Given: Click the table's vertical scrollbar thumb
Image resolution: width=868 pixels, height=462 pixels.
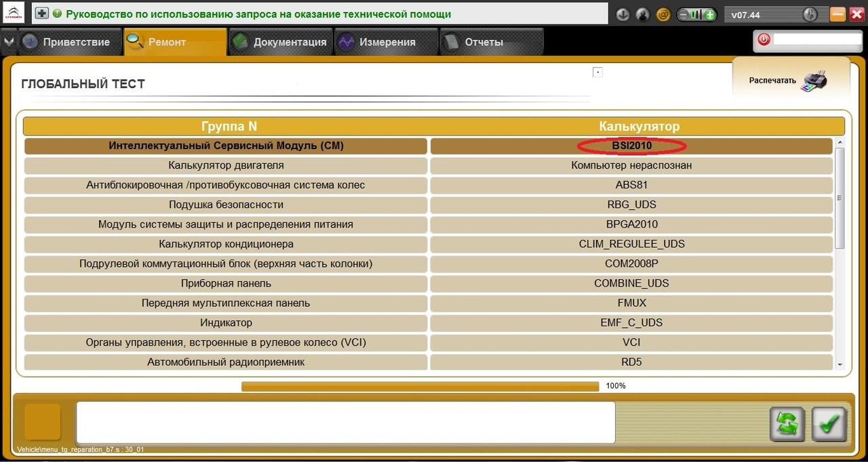Looking at the screenshot, I should click(840, 198).
